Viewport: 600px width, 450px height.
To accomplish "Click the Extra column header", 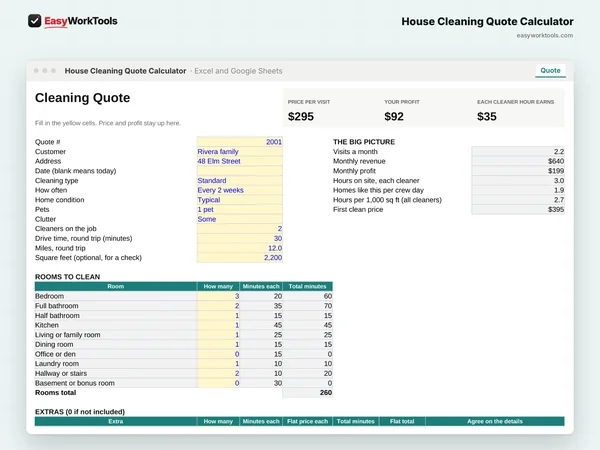I will coord(116,421).
